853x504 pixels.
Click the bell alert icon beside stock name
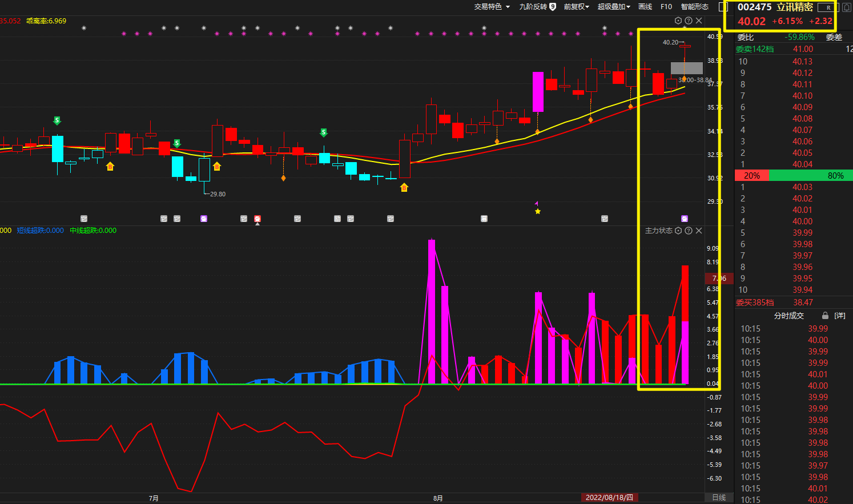[847, 7]
